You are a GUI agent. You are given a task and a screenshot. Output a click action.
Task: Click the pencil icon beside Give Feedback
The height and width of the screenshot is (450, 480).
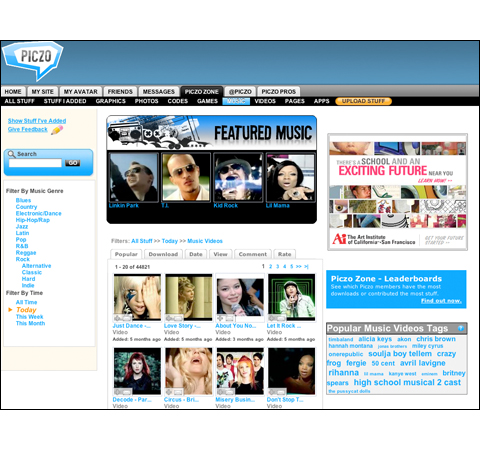click(x=57, y=130)
